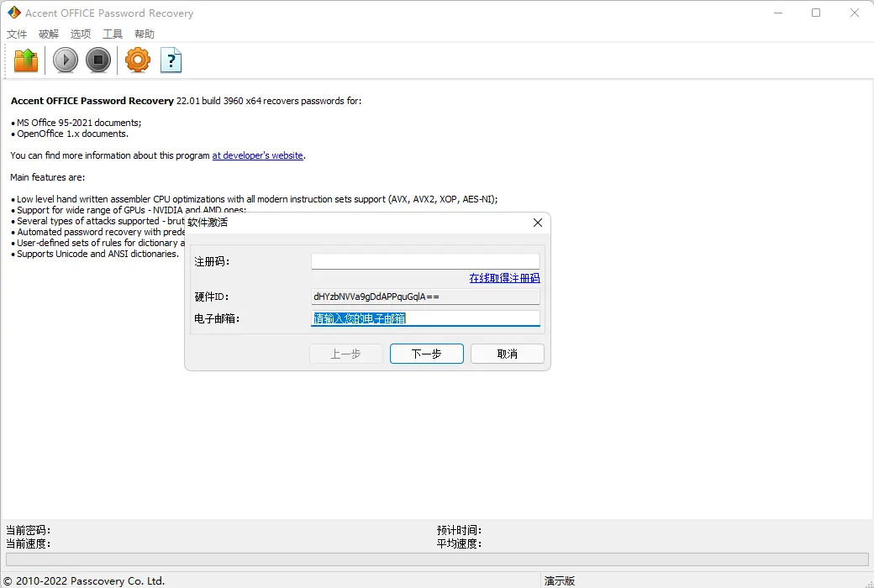Click the copyright Passcovery Co. Ltd. text
Screen dimensions: 874x588
coord(84,580)
